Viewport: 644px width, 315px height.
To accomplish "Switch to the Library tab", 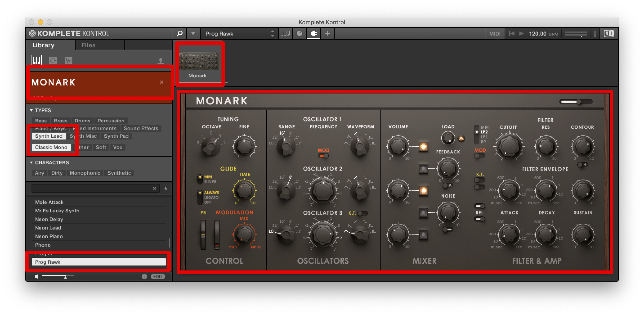I will [43, 45].
